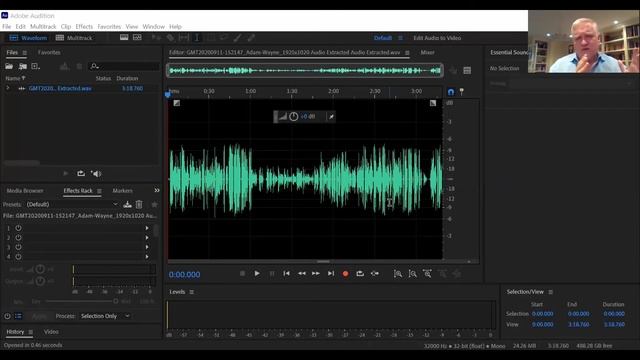The image size is (640, 360).
Task: Switch to Waveform editor view
Action: [x=28, y=38]
